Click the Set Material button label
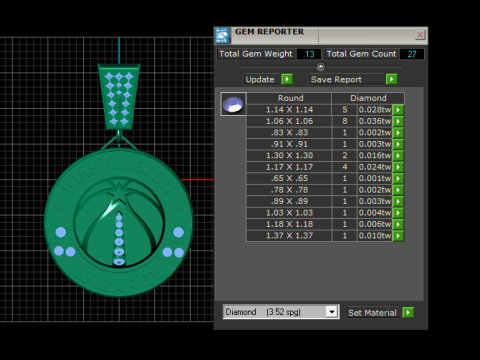This screenshot has width=480, height=360. coord(373,312)
